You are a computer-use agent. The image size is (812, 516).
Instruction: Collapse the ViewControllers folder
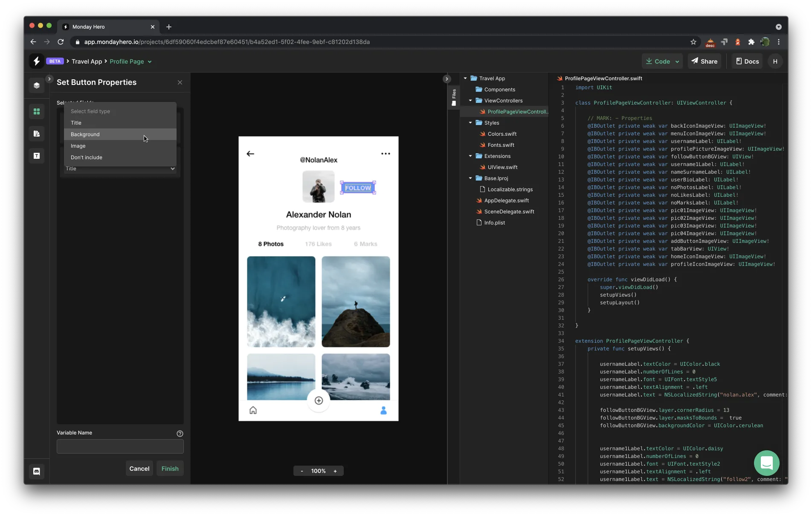tap(470, 101)
